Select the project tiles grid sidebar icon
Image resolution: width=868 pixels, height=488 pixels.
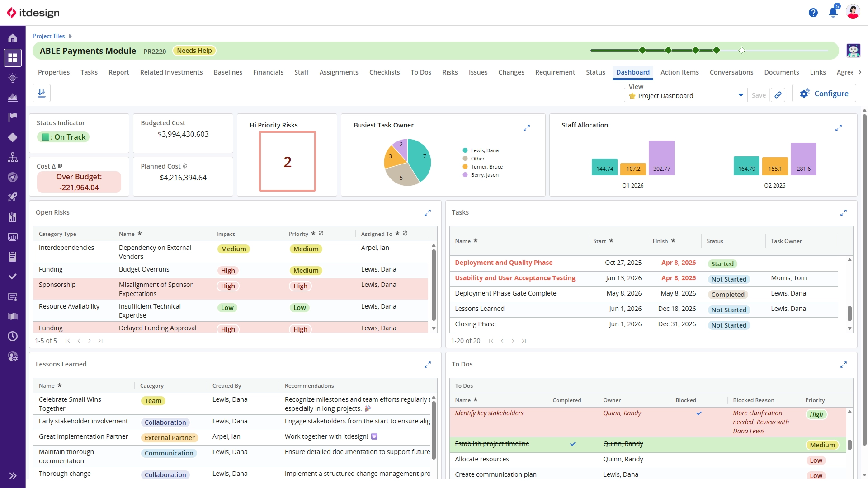pyautogui.click(x=13, y=58)
